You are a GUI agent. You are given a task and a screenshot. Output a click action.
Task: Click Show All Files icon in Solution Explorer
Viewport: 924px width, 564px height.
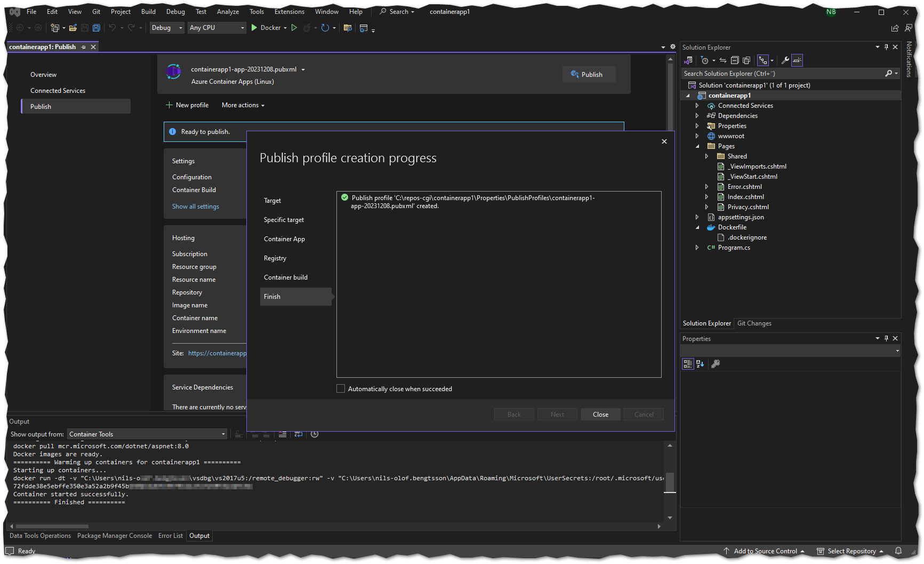click(x=746, y=60)
